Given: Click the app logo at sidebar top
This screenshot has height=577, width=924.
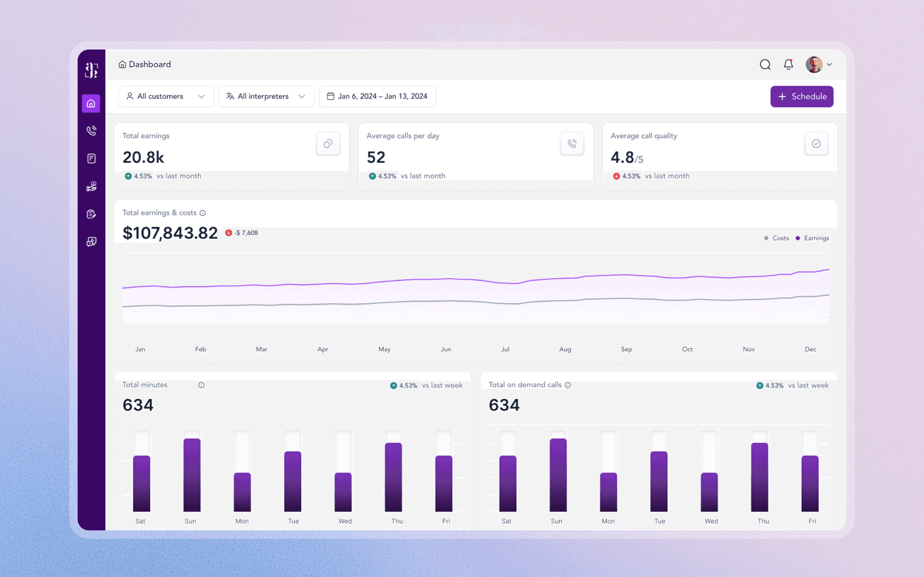Looking at the screenshot, I should (x=91, y=70).
